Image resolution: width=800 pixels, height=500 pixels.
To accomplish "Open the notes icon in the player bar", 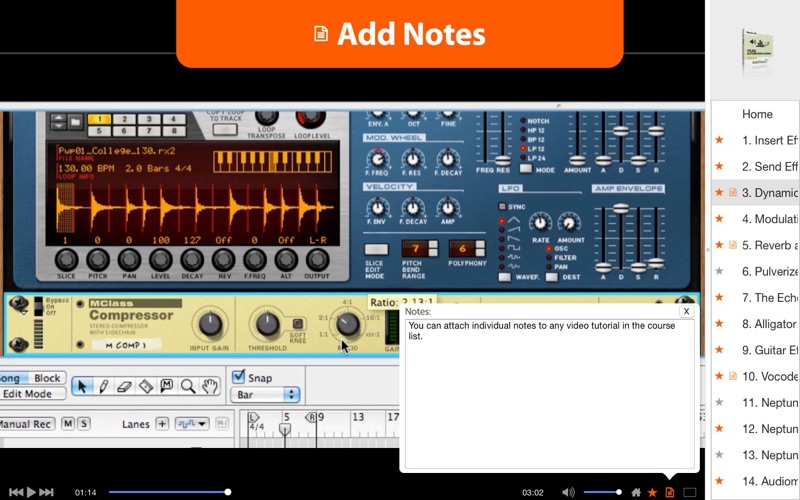I will (669, 492).
